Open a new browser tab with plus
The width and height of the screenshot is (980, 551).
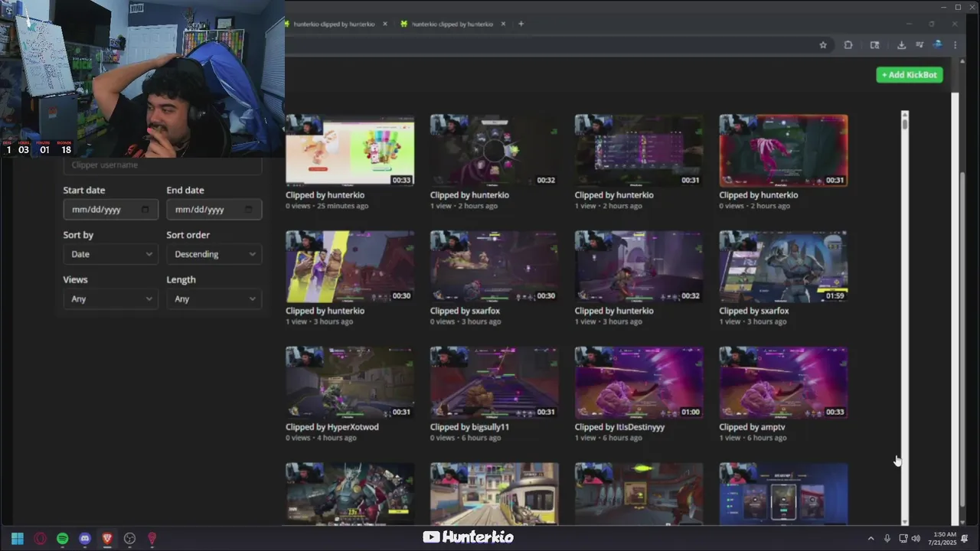pos(521,24)
